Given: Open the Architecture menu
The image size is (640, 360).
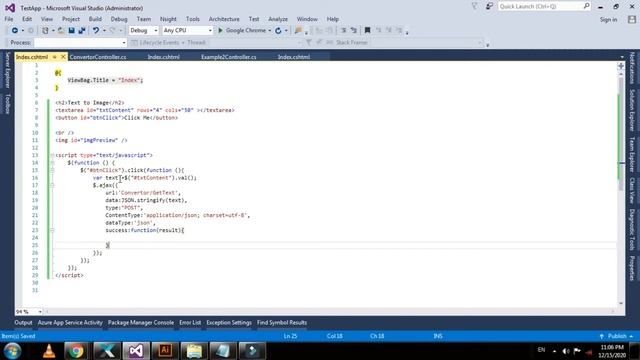Looking at the screenshot, I should [224, 19].
